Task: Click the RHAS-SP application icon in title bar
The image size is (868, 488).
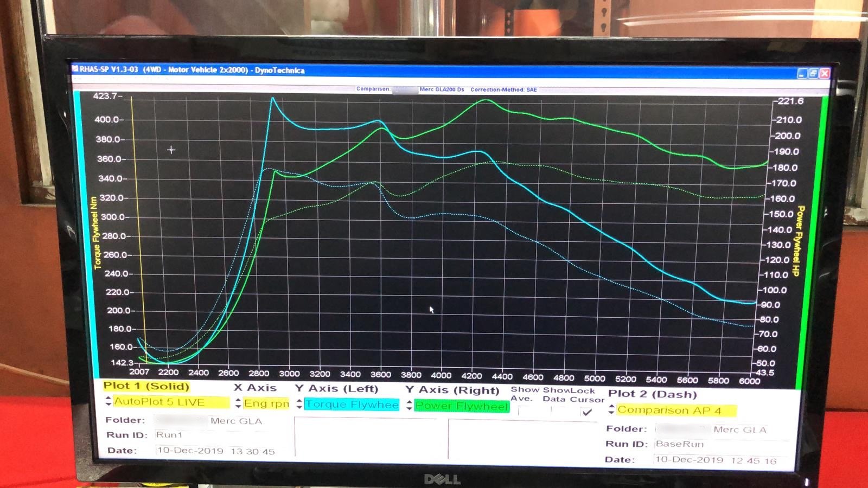Action: pos(75,69)
